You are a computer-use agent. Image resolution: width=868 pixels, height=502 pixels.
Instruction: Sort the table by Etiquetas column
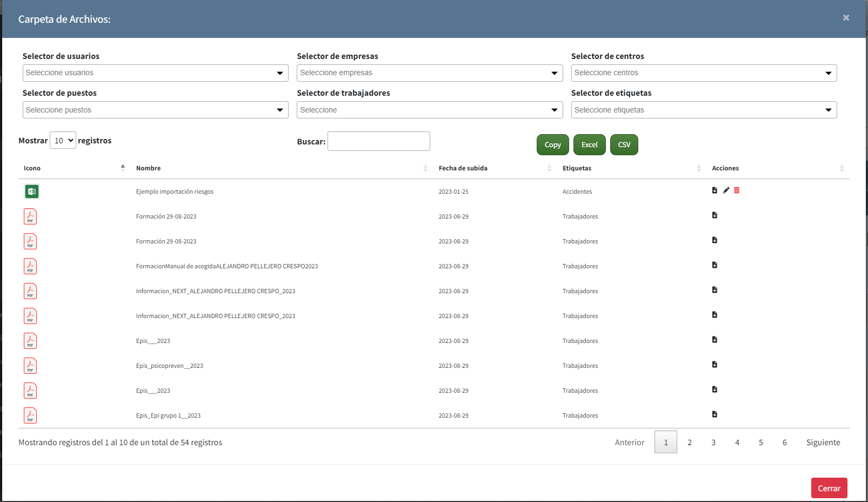tap(632, 168)
